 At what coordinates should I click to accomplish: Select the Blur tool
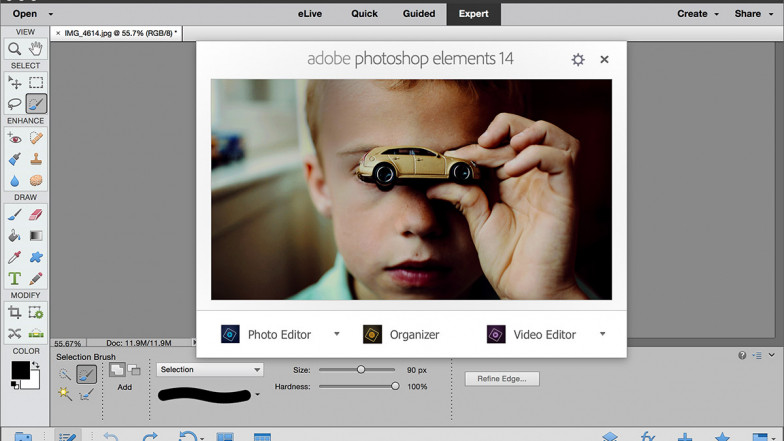pos(14,180)
